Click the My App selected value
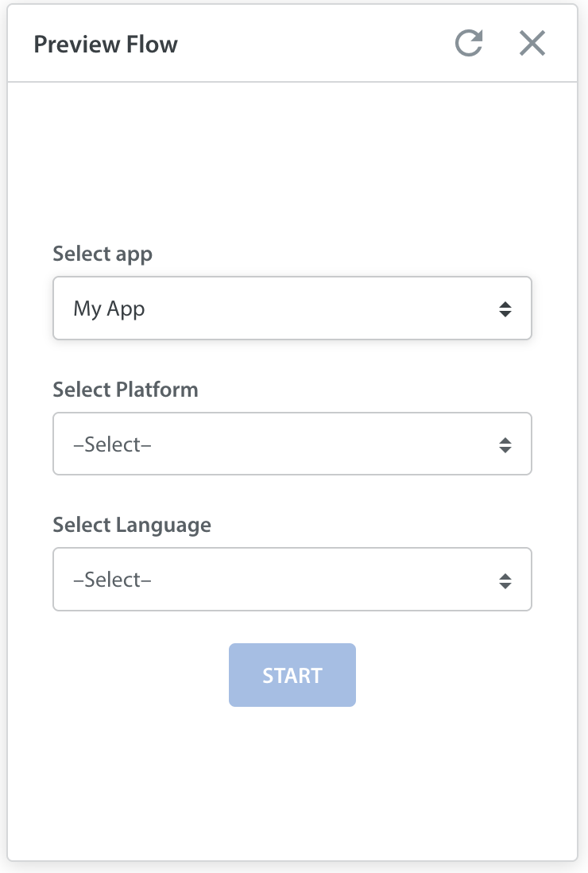This screenshot has height=873, width=588. 109,308
